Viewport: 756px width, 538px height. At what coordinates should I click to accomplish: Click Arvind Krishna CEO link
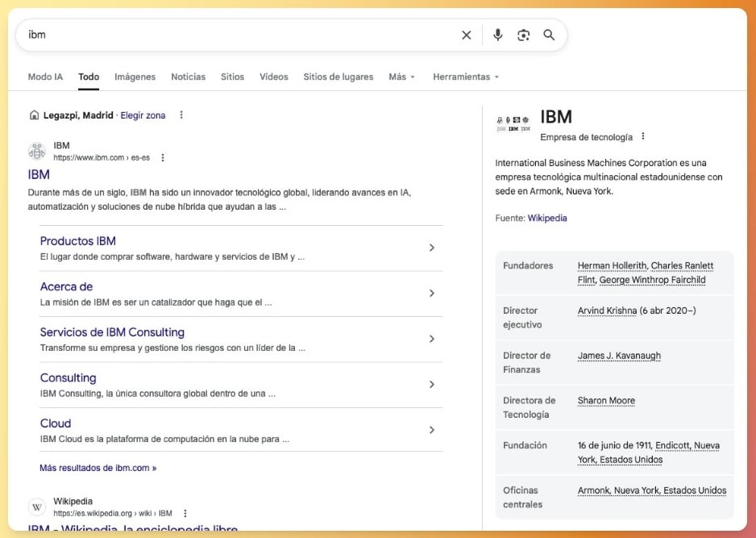[x=607, y=311]
